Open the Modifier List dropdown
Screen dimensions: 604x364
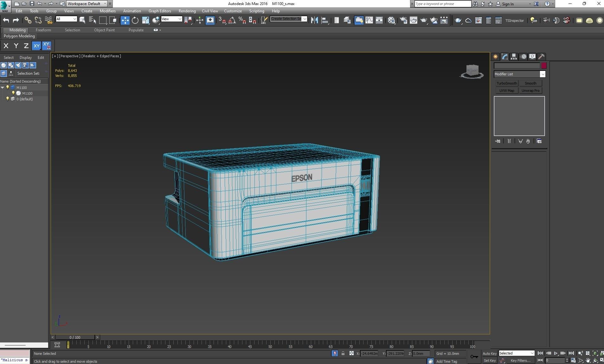coord(519,74)
